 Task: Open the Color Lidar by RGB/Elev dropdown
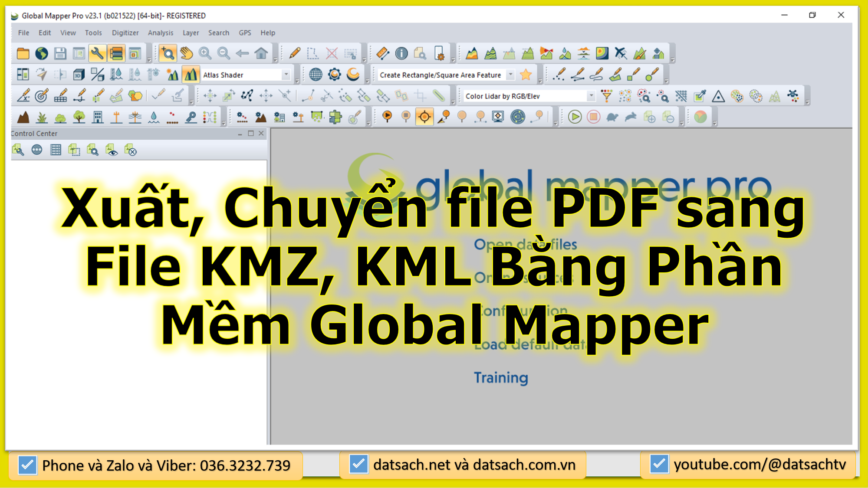(x=592, y=96)
